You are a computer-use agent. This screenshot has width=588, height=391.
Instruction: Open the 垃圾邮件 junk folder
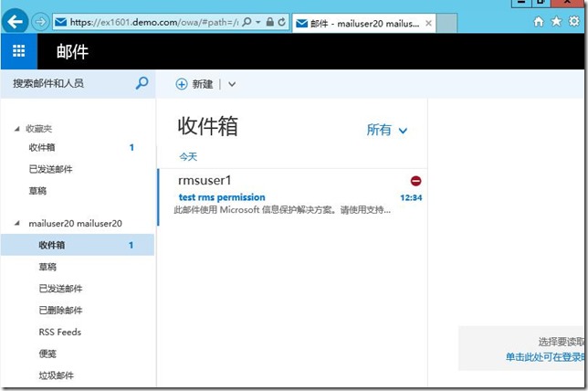tap(57, 375)
